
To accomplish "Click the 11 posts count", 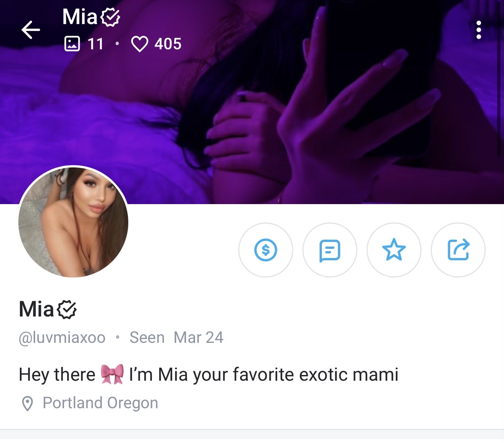I will tap(95, 44).
